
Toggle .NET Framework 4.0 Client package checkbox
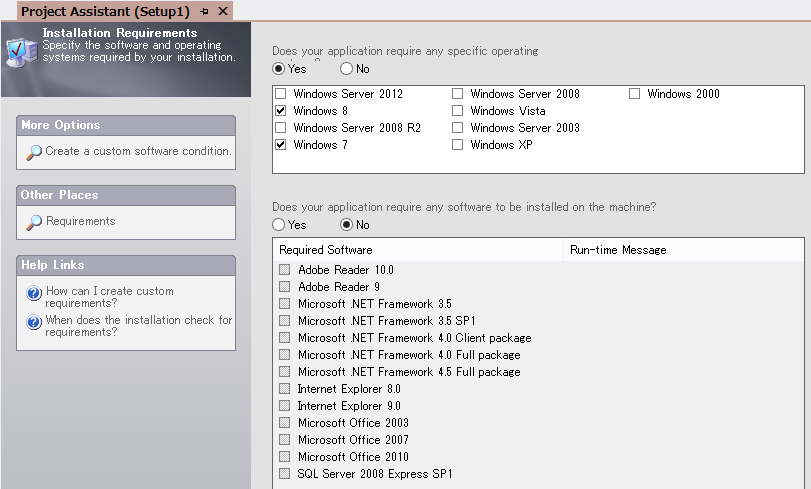pos(284,337)
